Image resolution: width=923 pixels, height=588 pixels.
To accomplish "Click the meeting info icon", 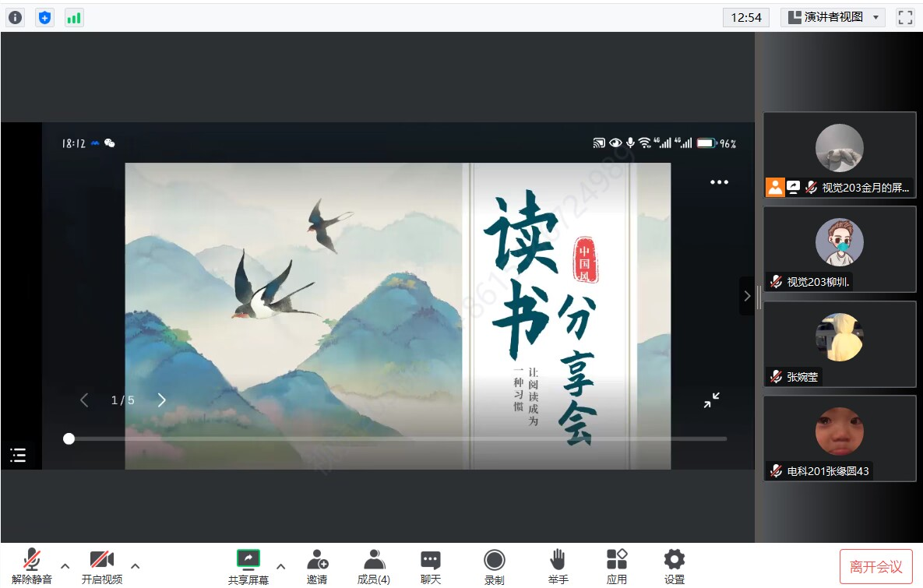I will coord(16,17).
